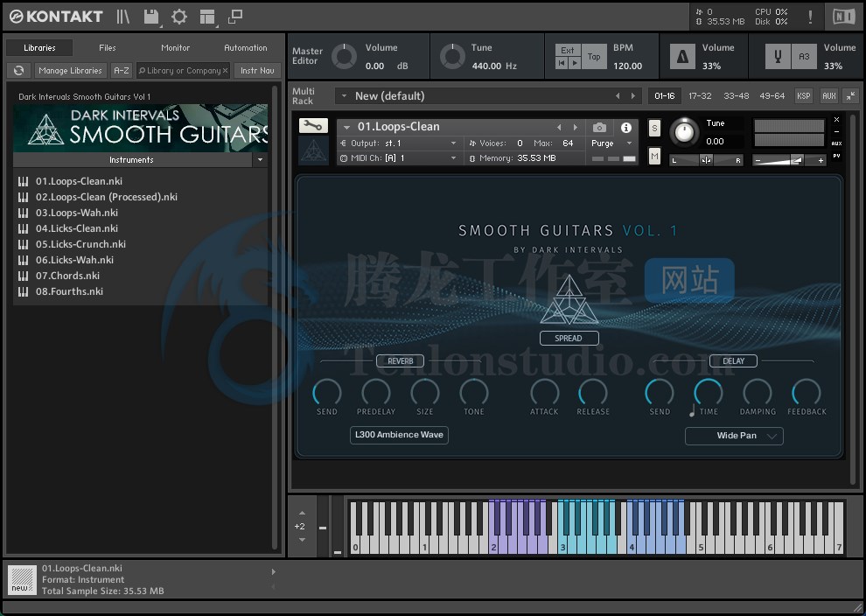Screen dimensions: 866x616
Task: Click the Smooth Guitars library banner
Action: 140,128
